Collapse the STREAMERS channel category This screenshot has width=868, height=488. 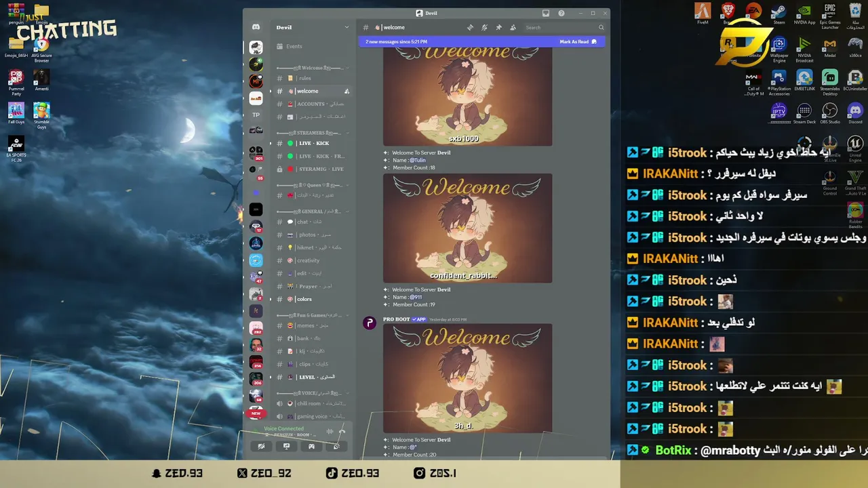pos(313,133)
